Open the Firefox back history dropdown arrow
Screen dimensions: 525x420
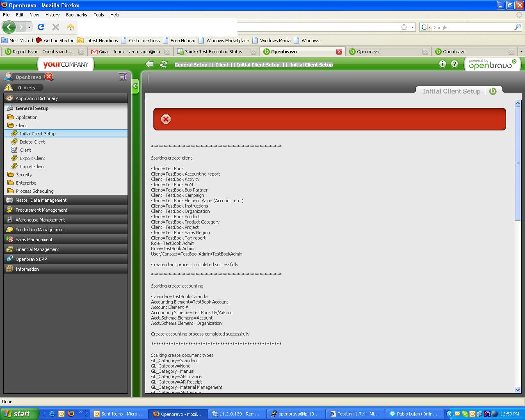[29, 27]
